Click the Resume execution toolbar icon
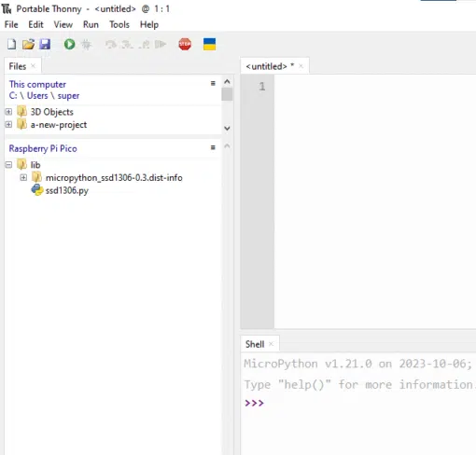The height and width of the screenshot is (455, 476). click(x=161, y=45)
